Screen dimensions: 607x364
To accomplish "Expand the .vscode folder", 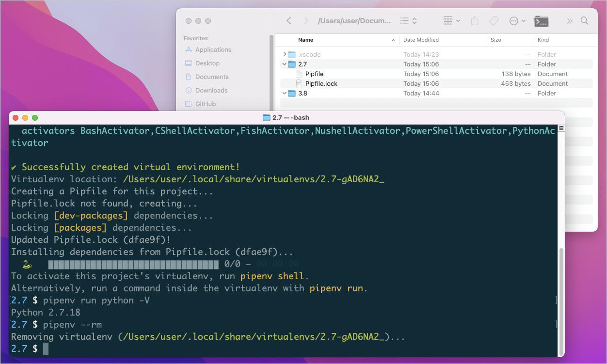I will [x=285, y=54].
